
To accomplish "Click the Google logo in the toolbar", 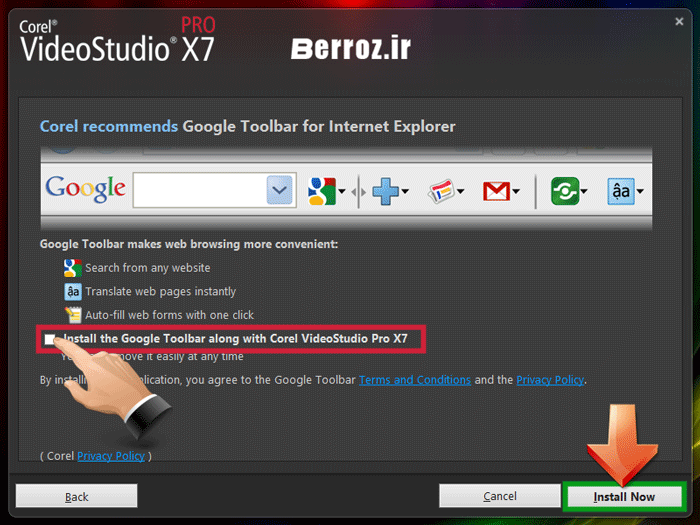I will (86, 189).
